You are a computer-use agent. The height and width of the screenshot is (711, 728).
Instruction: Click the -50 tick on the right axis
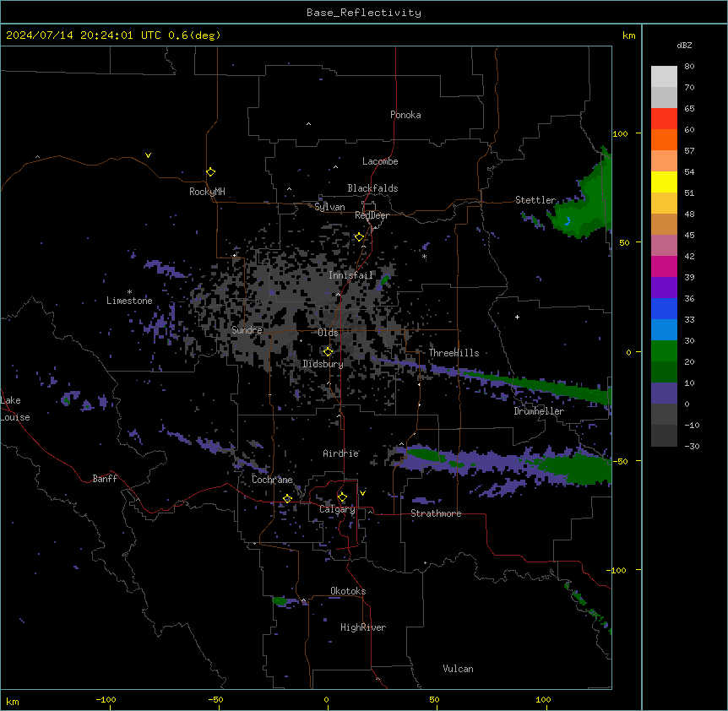[x=620, y=461]
